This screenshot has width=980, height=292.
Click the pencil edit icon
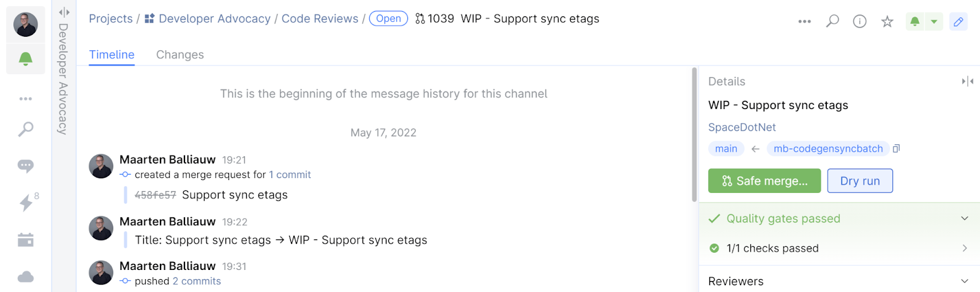pyautogui.click(x=959, y=21)
